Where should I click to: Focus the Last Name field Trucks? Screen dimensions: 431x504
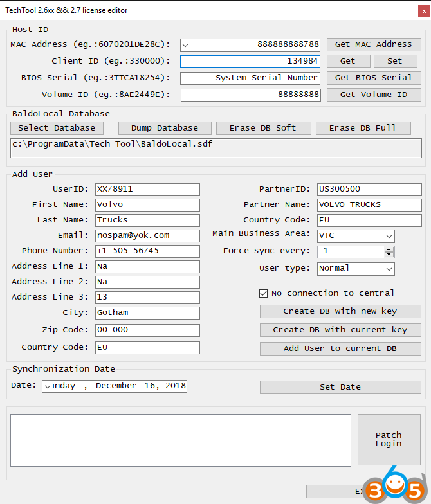[x=148, y=220]
